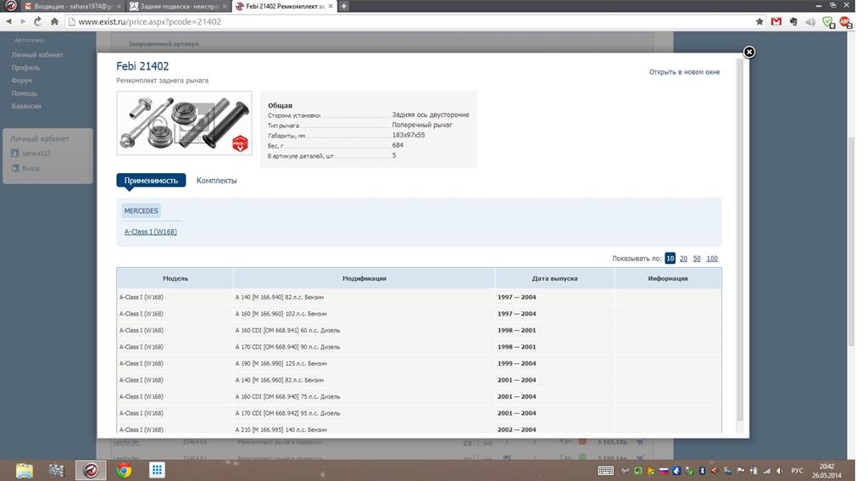Open Помощь in left sidebar
Image resolution: width=868 pixels, height=481 pixels.
pos(25,93)
